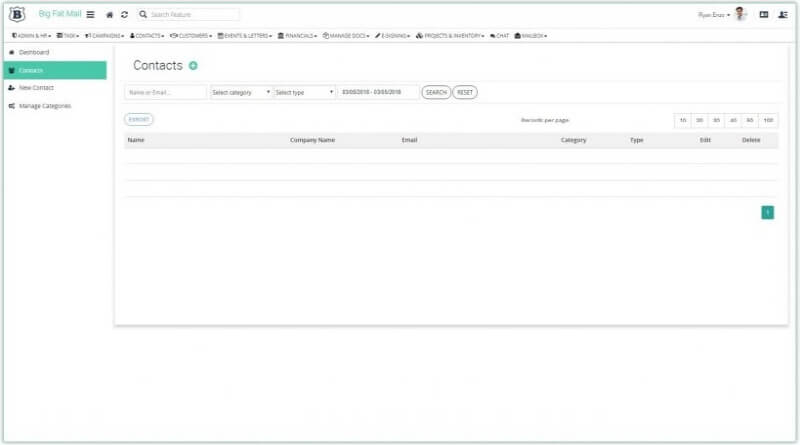This screenshot has width=800, height=445.
Task: Go to the home icon
Action: pos(109,15)
